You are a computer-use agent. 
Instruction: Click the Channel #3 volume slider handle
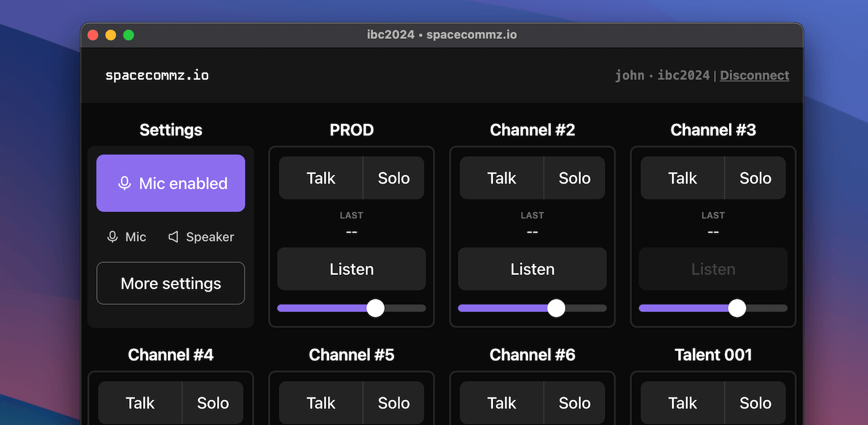click(737, 308)
